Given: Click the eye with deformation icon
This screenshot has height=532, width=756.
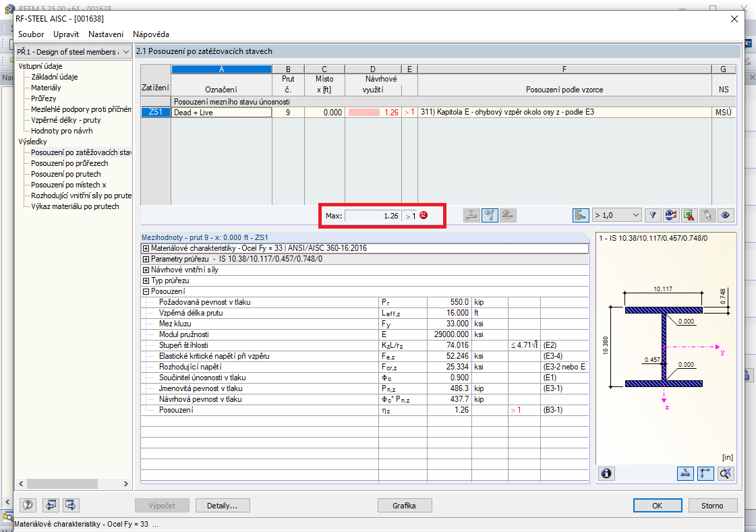Looking at the screenshot, I should pyautogui.click(x=508, y=215).
